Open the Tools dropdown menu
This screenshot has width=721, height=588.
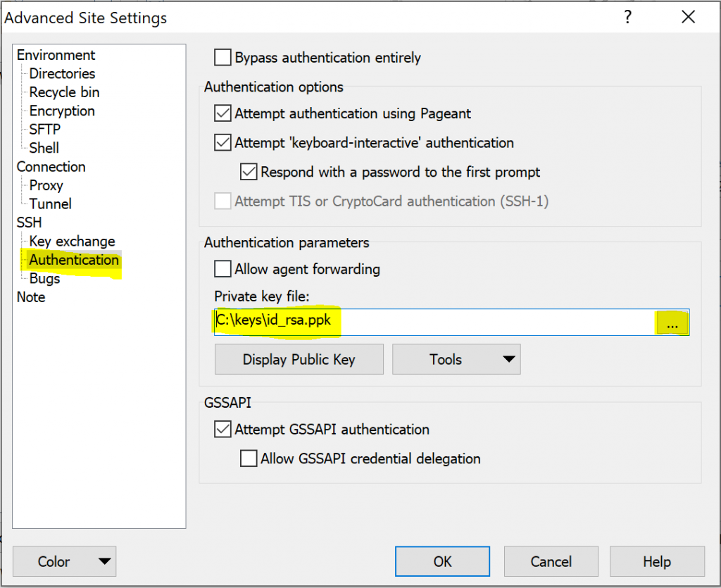(456, 360)
